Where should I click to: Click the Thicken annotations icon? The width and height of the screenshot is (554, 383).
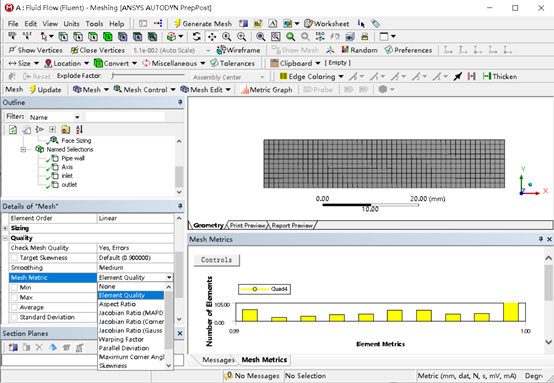487,76
